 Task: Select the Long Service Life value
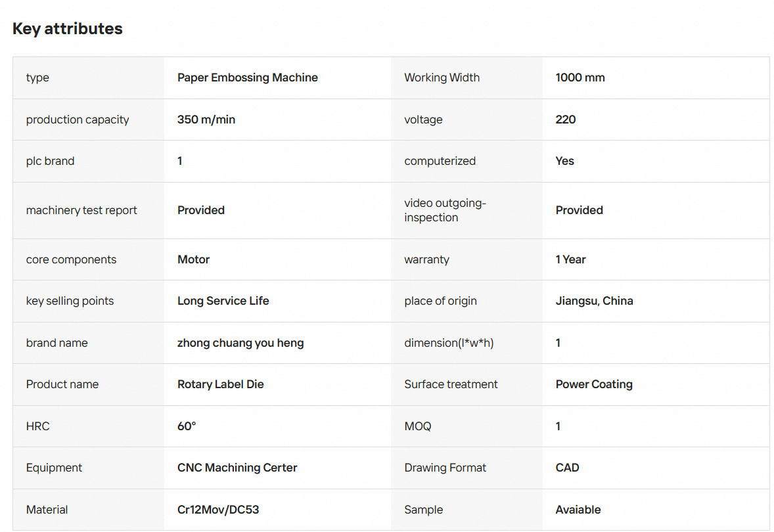point(223,301)
